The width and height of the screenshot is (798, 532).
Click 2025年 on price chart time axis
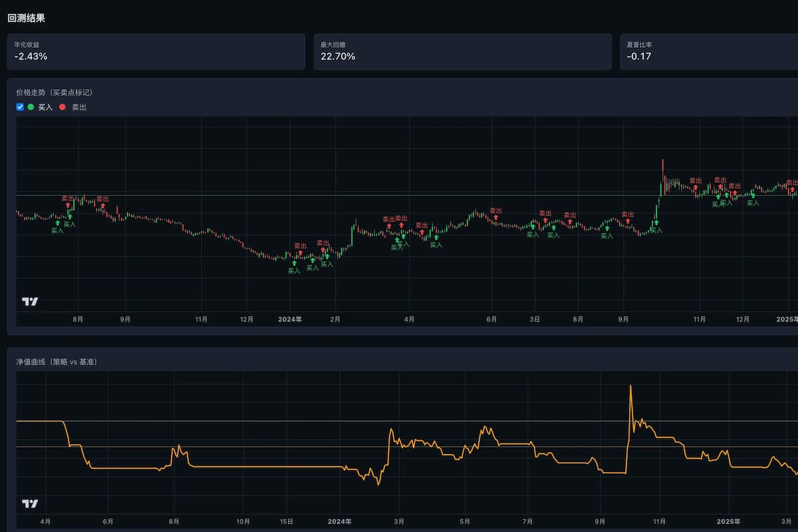click(x=787, y=319)
